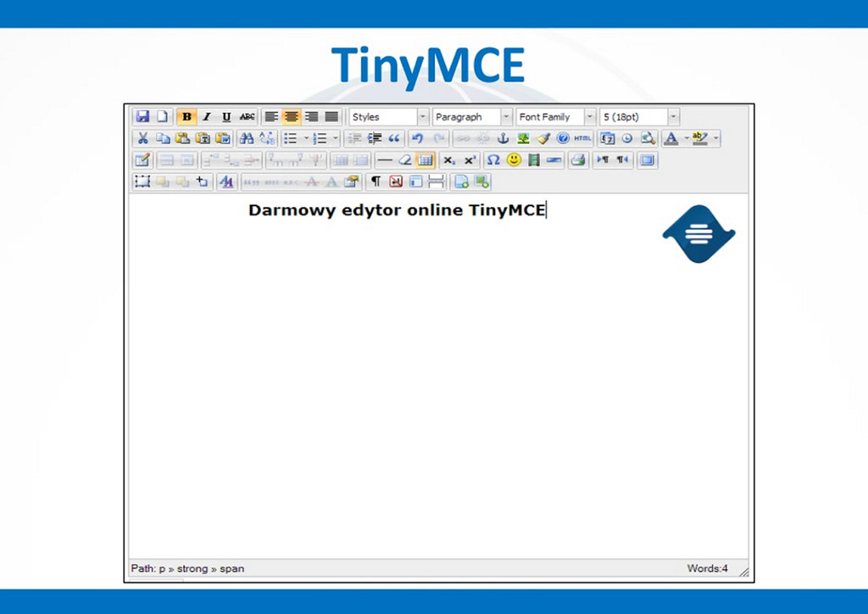The image size is (868, 614).
Task: Insert an emoticon smiley
Action: coord(514,160)
